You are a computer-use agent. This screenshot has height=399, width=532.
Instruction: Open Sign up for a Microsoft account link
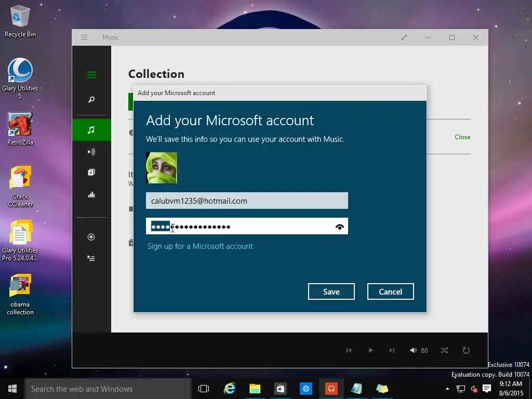tap(200, 246)
